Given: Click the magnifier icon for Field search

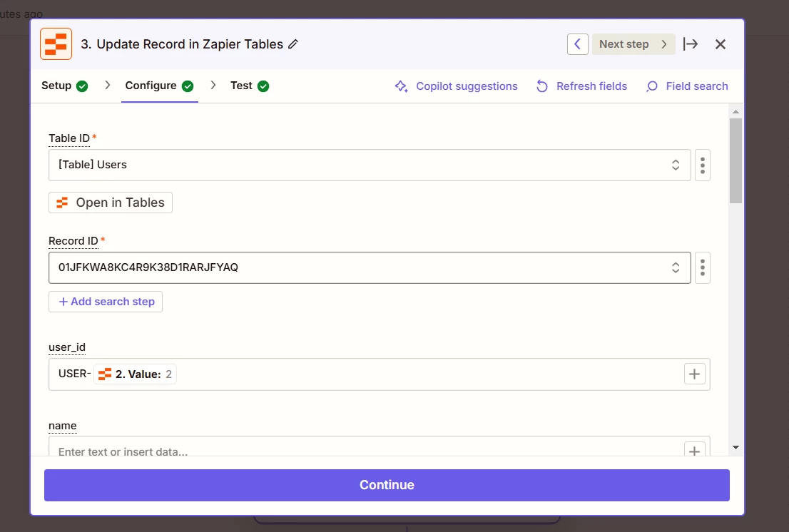Looking at the screenshot, I should 651,86.
